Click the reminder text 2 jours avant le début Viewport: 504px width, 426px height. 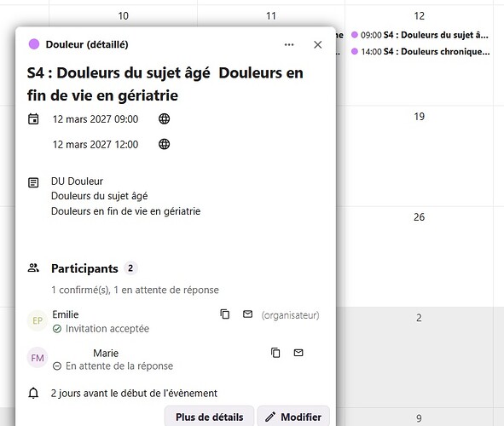(x=134, y=394)
